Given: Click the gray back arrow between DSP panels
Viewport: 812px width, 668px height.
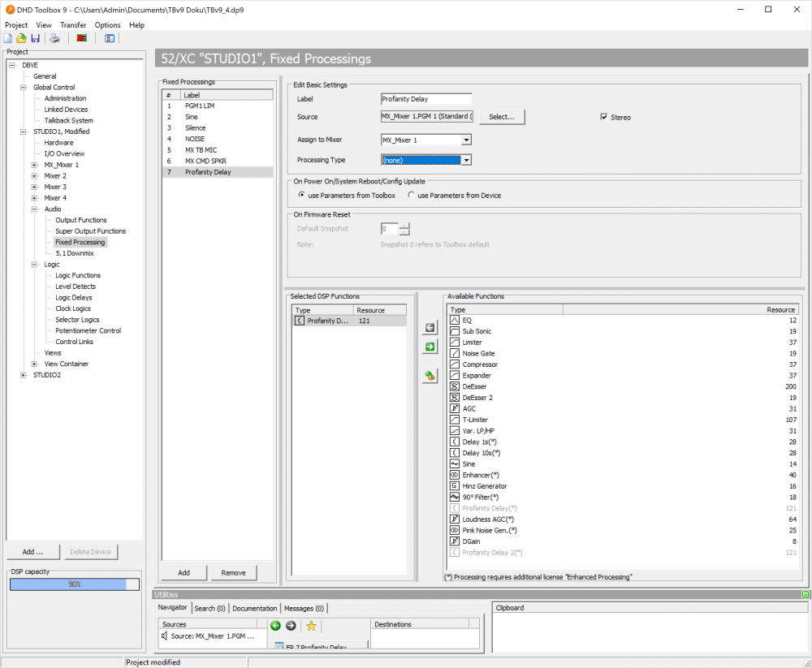Looking at the screenshot, I should pyautogui.click(x=430, y=327).
